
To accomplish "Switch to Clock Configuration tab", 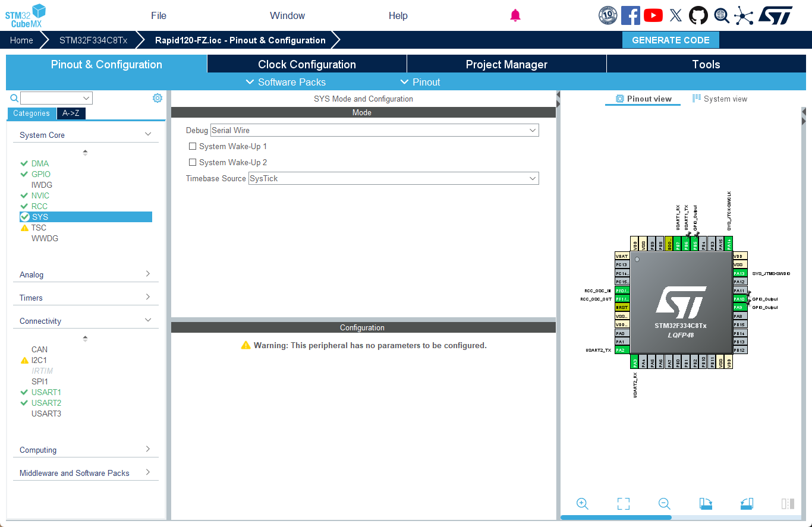I will pyautogui.click(x=307, y=64).
